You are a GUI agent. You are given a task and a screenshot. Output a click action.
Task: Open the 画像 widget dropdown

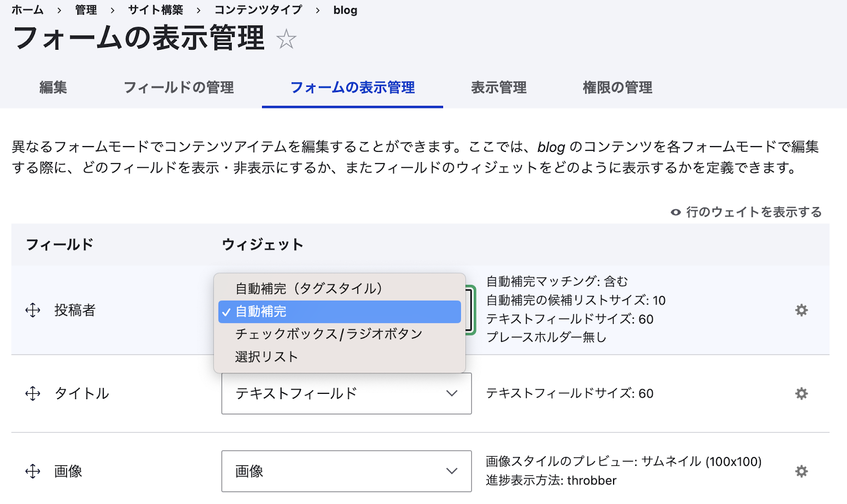point(346,471)
